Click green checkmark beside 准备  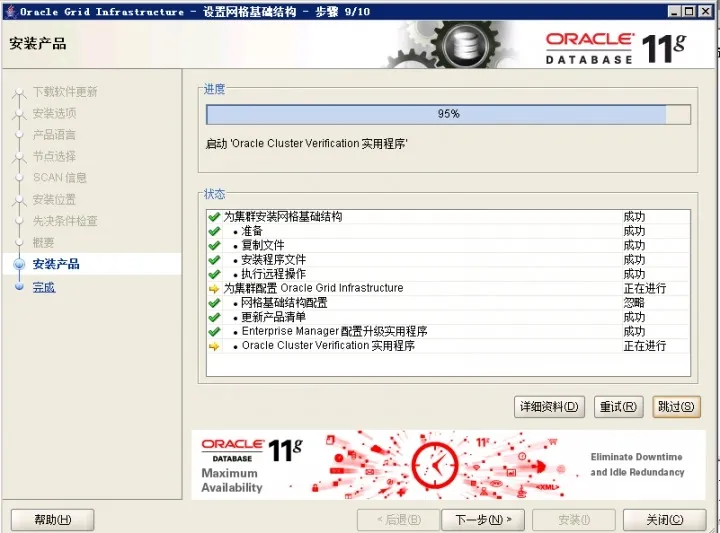pyautogui.click(x=214, y=231)
